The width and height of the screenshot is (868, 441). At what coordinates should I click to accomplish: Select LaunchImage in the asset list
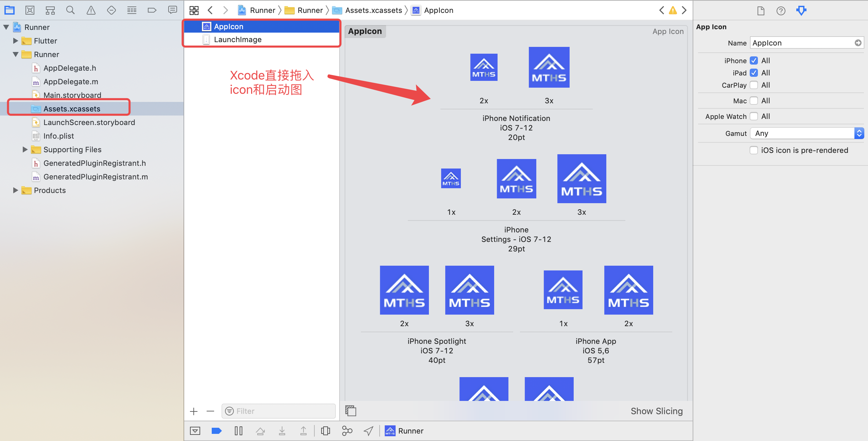pyautogui.click(x=238, y=39)
